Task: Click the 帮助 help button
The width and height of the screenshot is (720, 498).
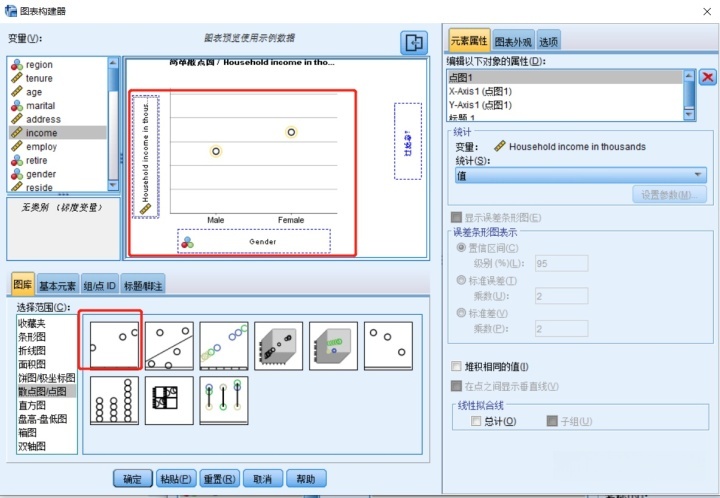Action: 306,479
